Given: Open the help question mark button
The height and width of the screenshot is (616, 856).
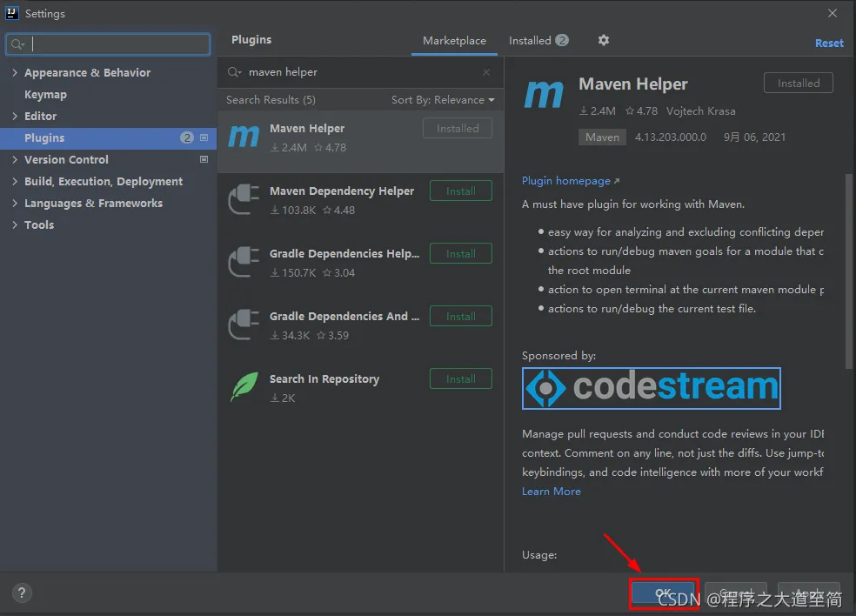Looking at the screenshot, I should coord(22,593).
